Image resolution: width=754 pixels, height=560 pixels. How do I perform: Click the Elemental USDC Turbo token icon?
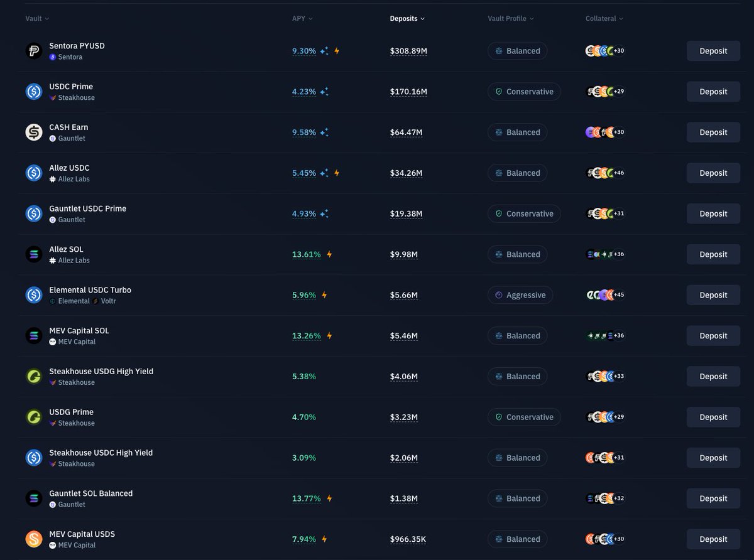tap(34, 295)
